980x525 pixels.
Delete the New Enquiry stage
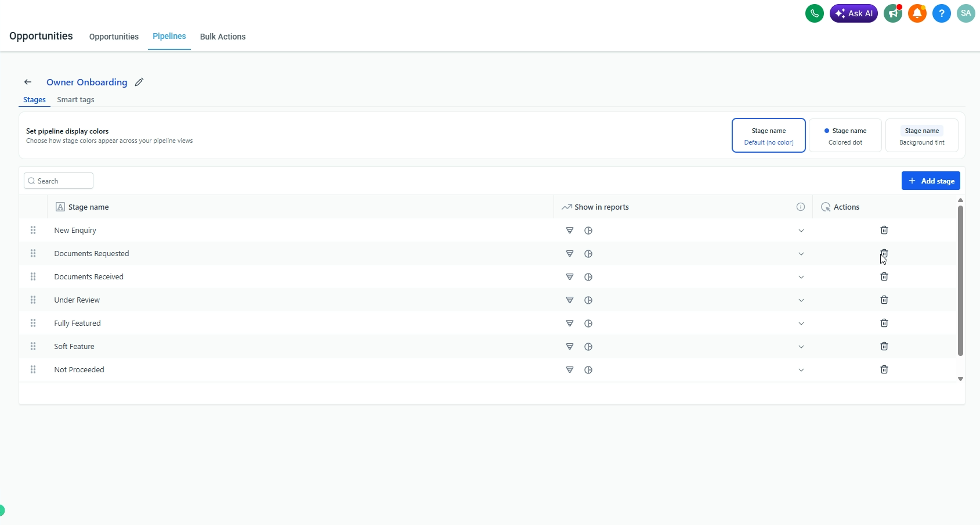(884, 231)
